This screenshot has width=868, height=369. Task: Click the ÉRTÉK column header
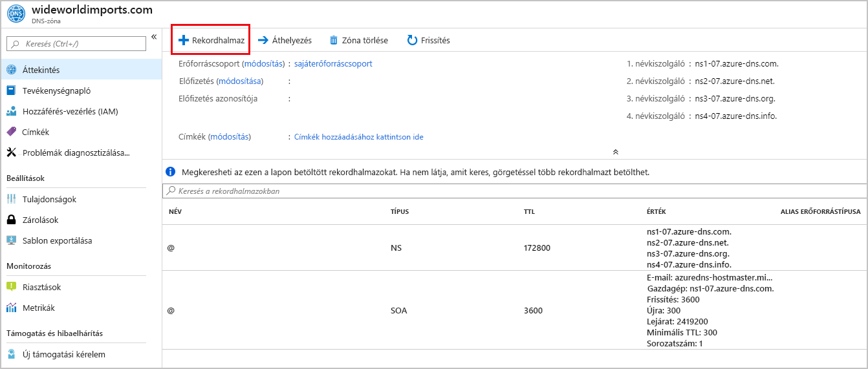[x=656, y=211]
